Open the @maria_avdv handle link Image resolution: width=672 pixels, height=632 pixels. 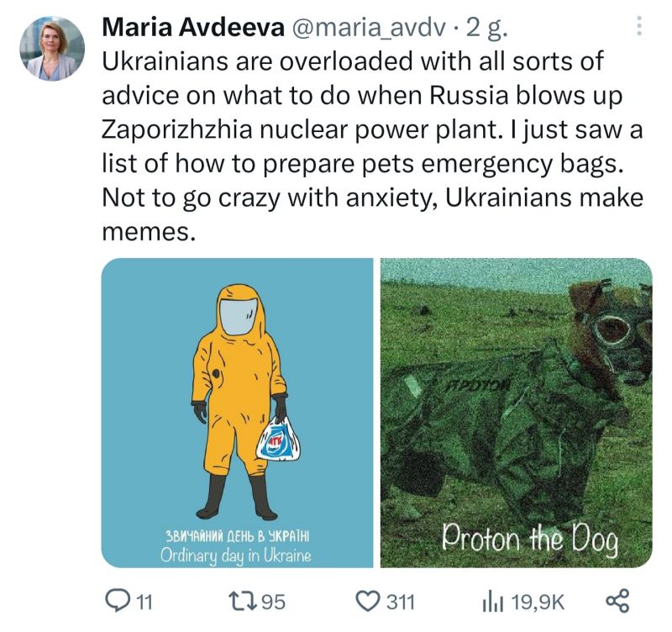pos(369,29)
